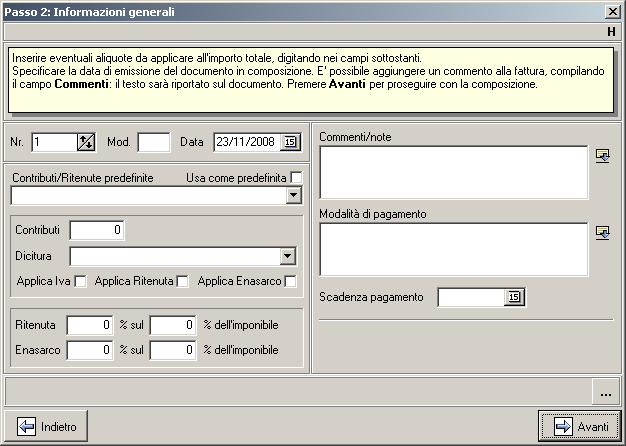Click the Ritenuta percentage field
This screenshot has height=446, width=626.
click(x=90, y=325)
